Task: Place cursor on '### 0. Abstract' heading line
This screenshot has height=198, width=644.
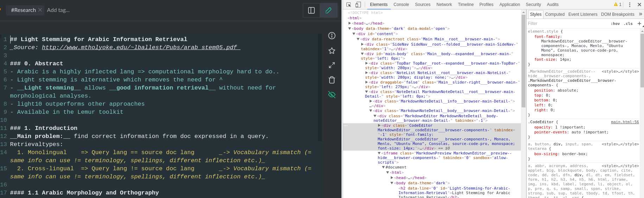Action: point(37,64)
